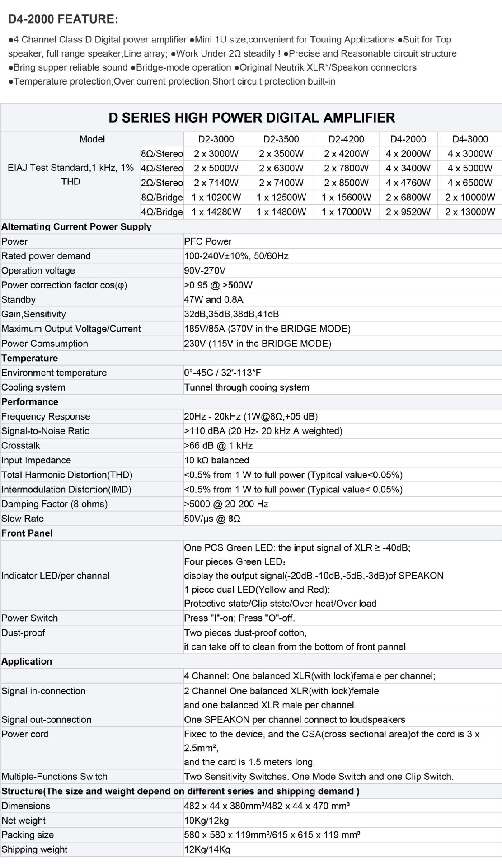Select the 4Ω/Bridge row label
Image resolution: width=502 pixels, height=868 pixels.
tap(162, 212)
